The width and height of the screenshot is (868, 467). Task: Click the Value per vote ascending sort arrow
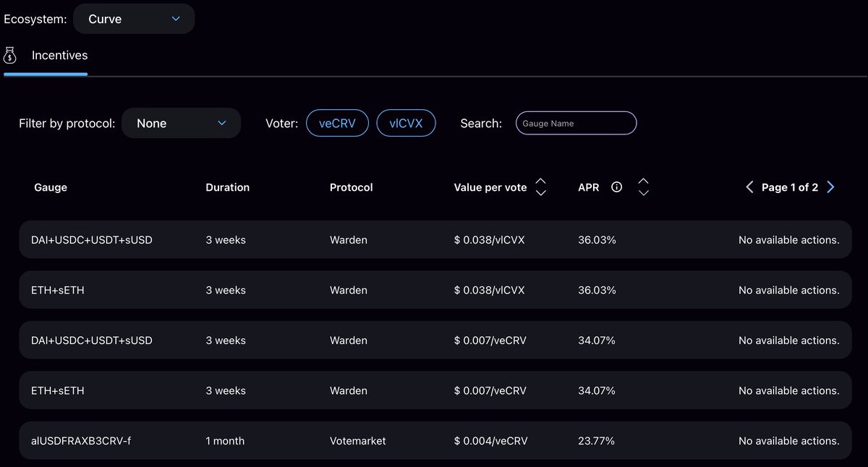(x=540, y=181)
